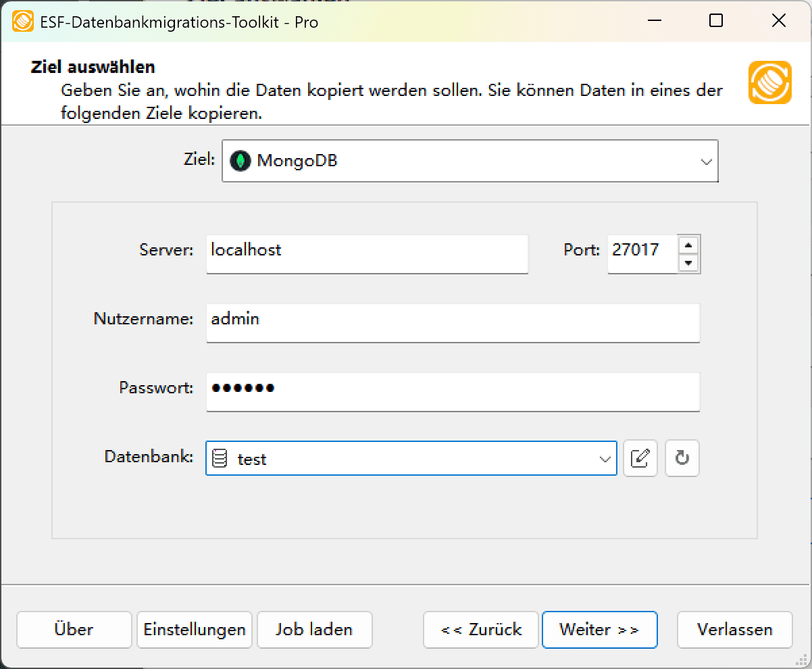Open the Ziel database type dropdown
Screen dimensions: 812x669
[x=707, y=161]
